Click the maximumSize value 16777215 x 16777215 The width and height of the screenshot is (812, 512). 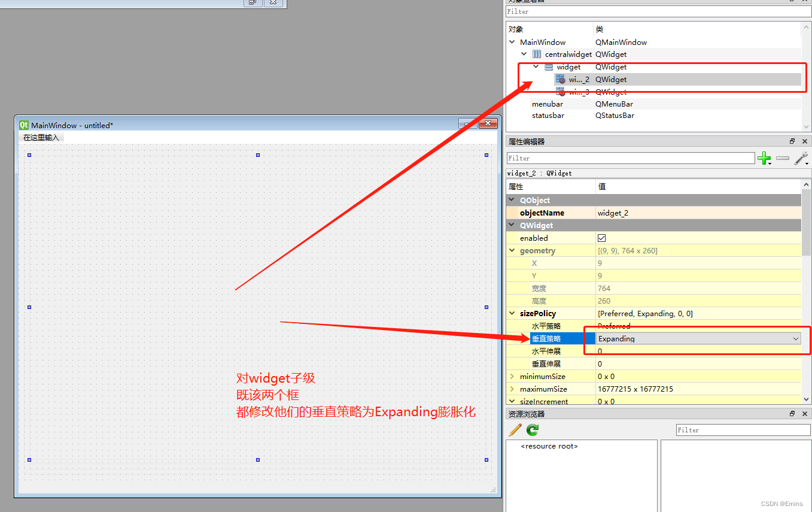point(635,389)
